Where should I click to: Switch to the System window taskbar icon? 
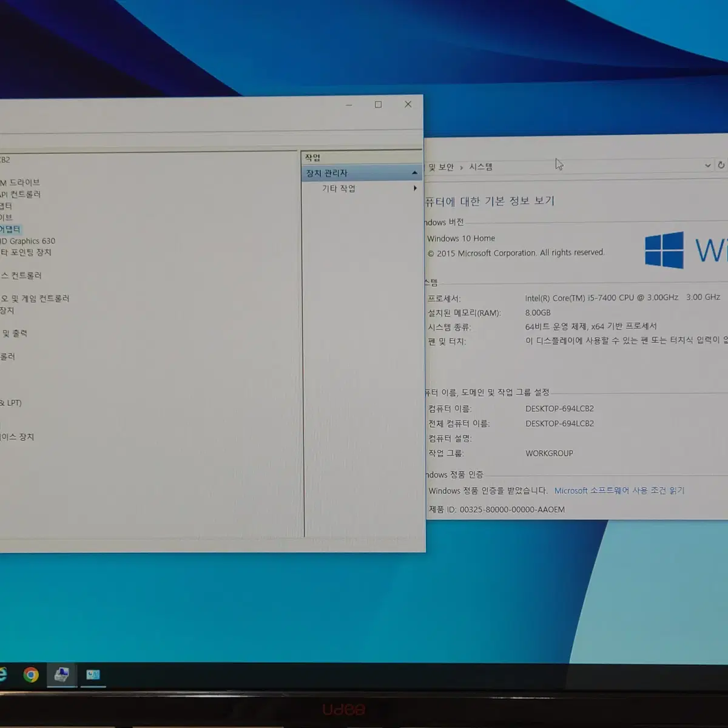[93, 675]
